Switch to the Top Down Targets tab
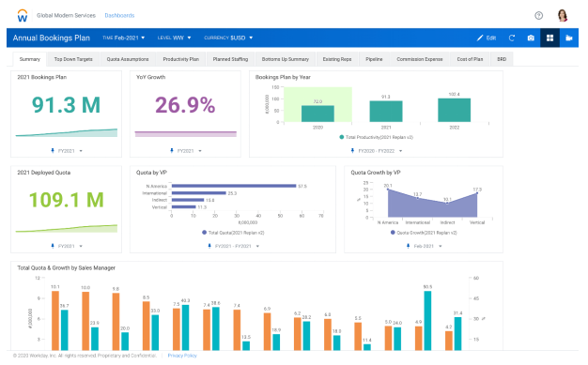 73,59
